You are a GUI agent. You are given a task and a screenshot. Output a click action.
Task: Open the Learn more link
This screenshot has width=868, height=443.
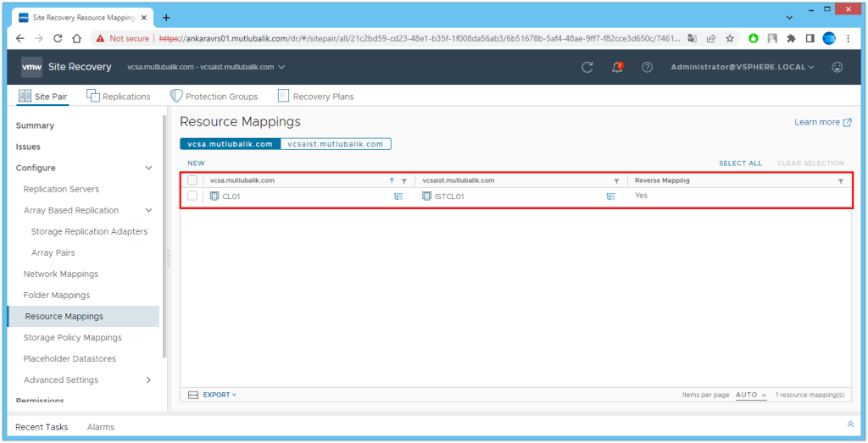pyautogui.click(x=822, y=122)
